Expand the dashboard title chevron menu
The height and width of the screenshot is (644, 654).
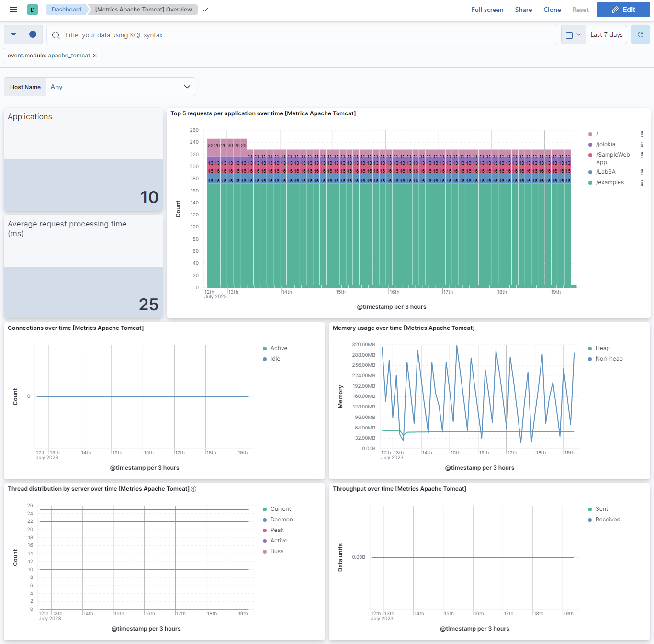(205, 10)
